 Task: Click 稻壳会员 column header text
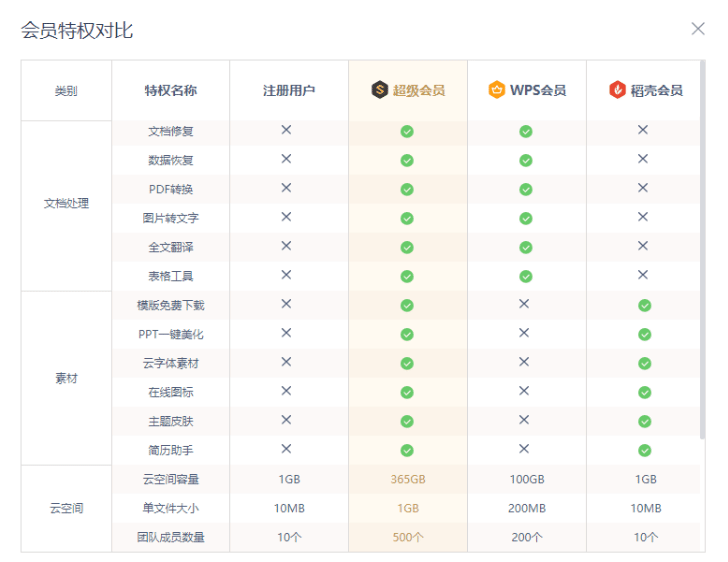tap(656, 90)
